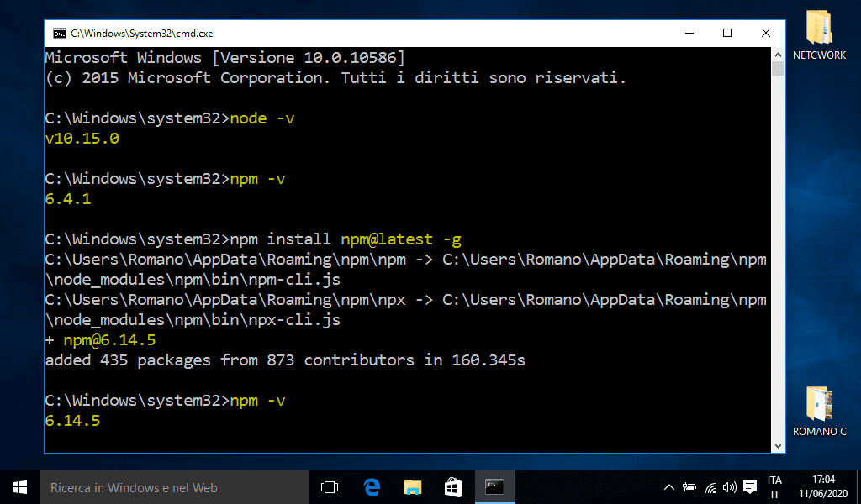
Task: Open the Wi-Fi network icon
Action: point(710,487)
